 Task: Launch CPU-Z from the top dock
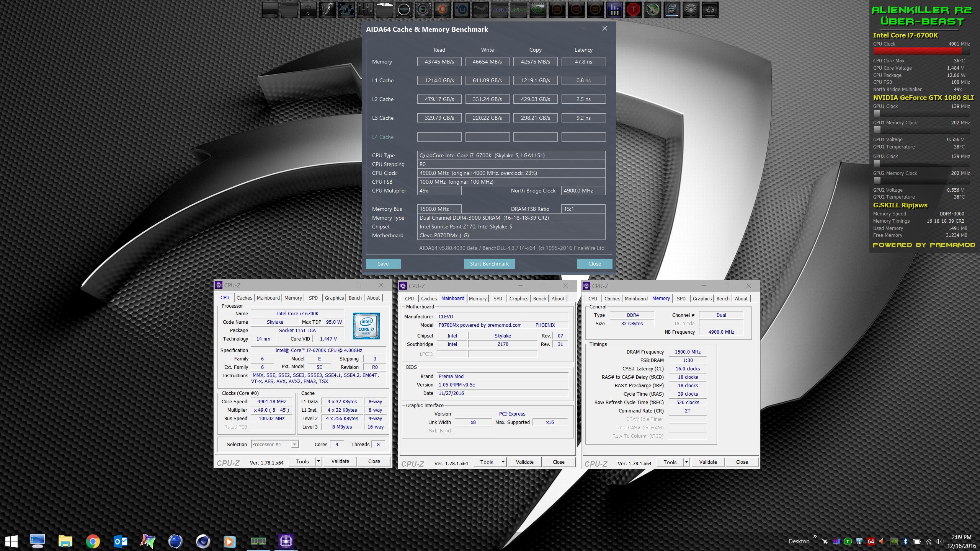[500, 10]
